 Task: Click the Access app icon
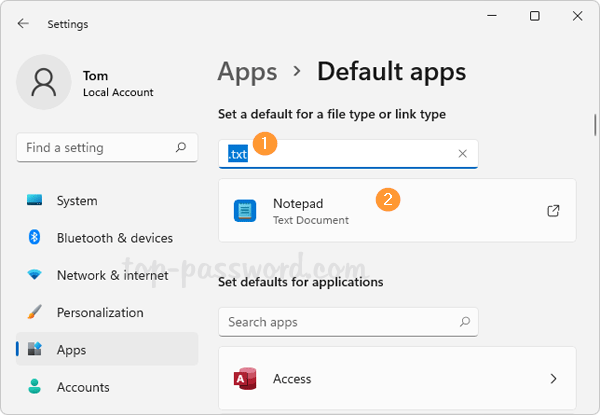[245, 379]
